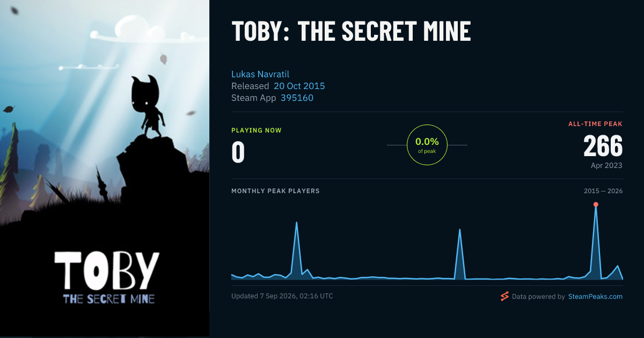Viewport: 644px width, 338px height.
Task: Click the 0.0% of peak circle
Action: [427, 145]
